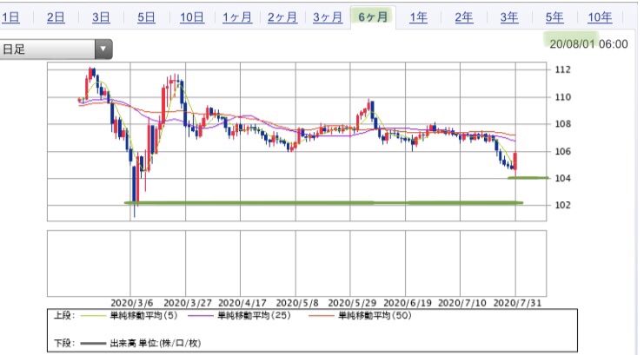Choose the 3日 period link
The height and width of the screenshot is (355, 644).
[101, 17]
